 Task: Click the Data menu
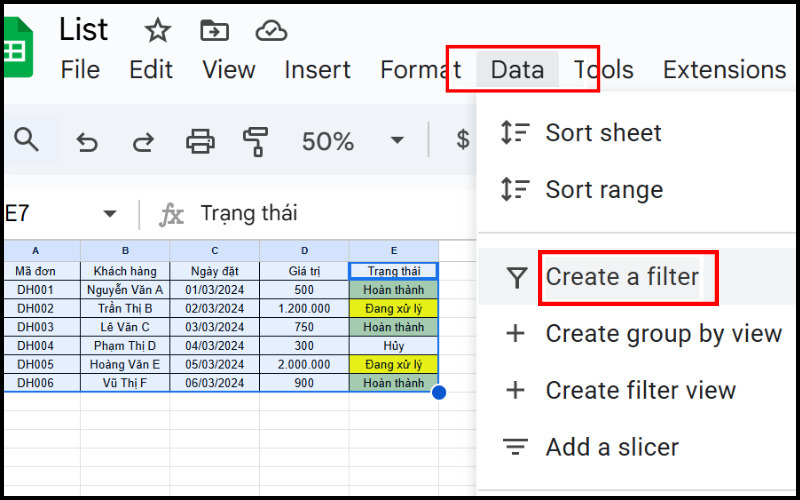517,69
